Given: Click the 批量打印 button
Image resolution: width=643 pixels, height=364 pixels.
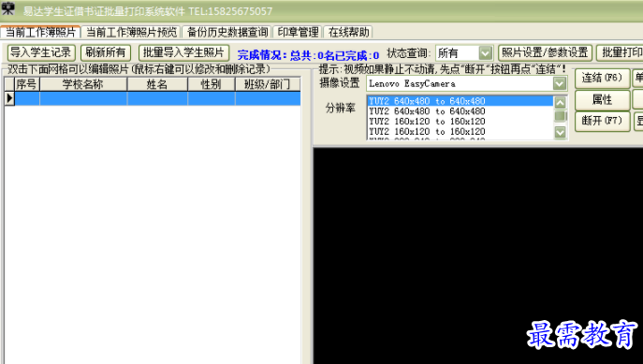Looking at the screenshot, I should click(x=620, y=52).
